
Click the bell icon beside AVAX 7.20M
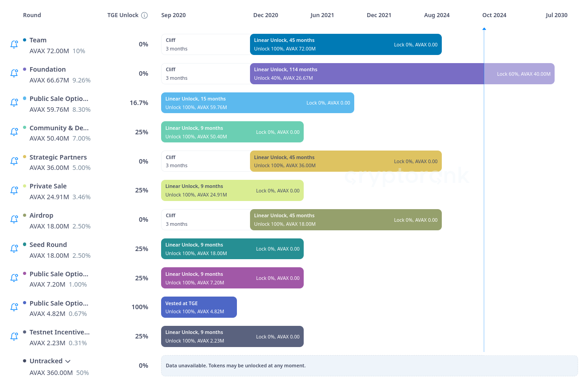pos(14,278)
